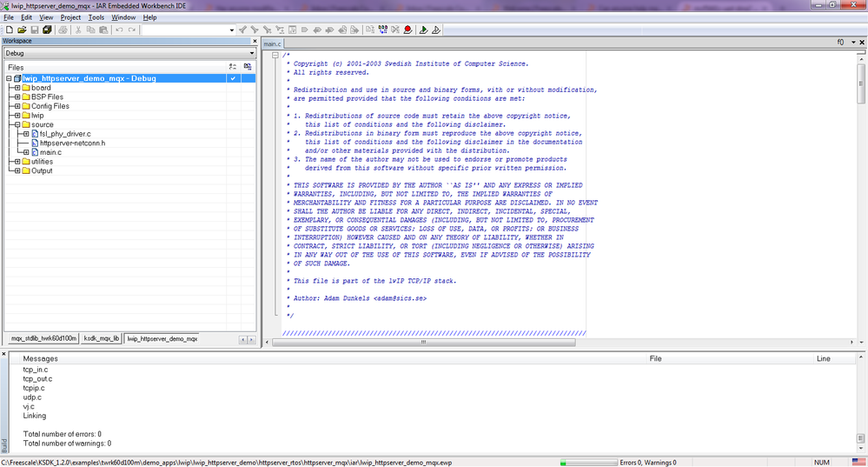The height and width of the screenshot is (467, 868).
Task: Click the Replace toolbar icon
Action: tap(280, 30)
